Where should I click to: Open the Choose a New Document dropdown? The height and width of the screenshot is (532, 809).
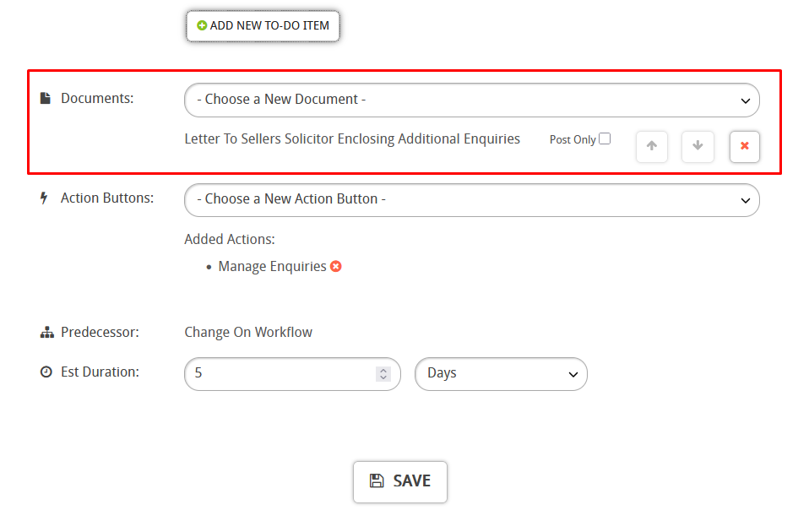coord(471,100)
